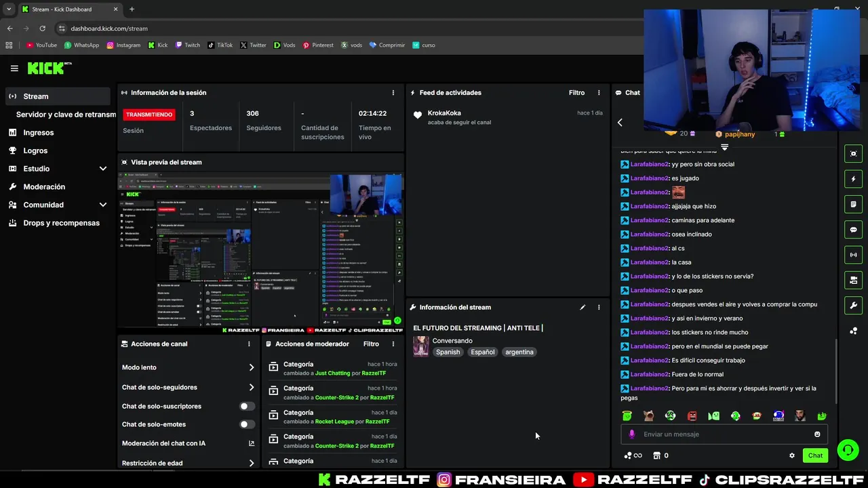Open the hamburger menu beside the Kick logo

click(x=14, y=68)
